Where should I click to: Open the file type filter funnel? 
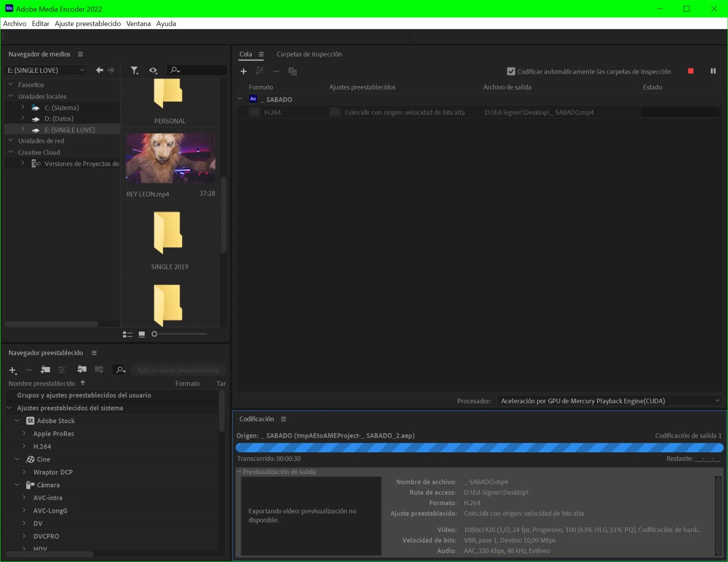(x=135, y=70)
